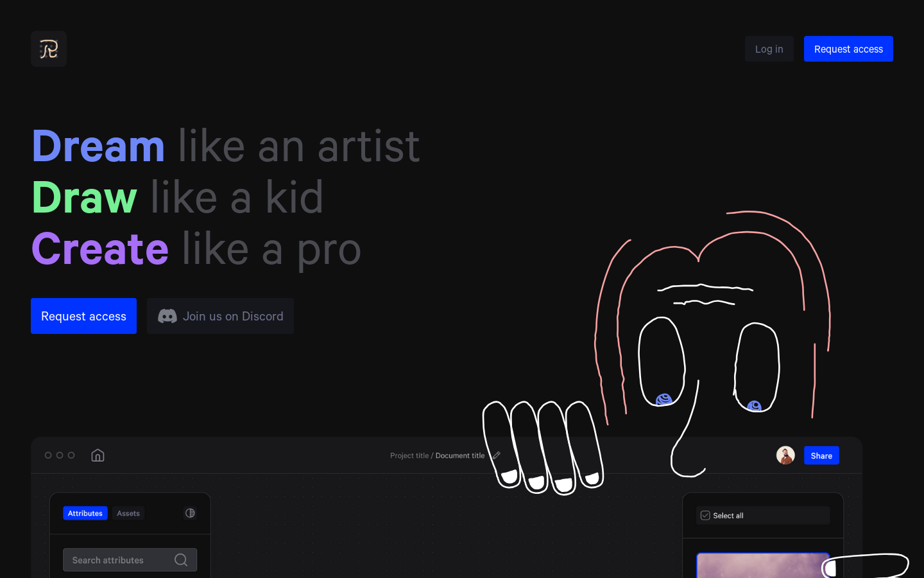The height and width of the screenshot is (578, 924).
Task: Open Join us on Discord link
Action: point(220,316)
